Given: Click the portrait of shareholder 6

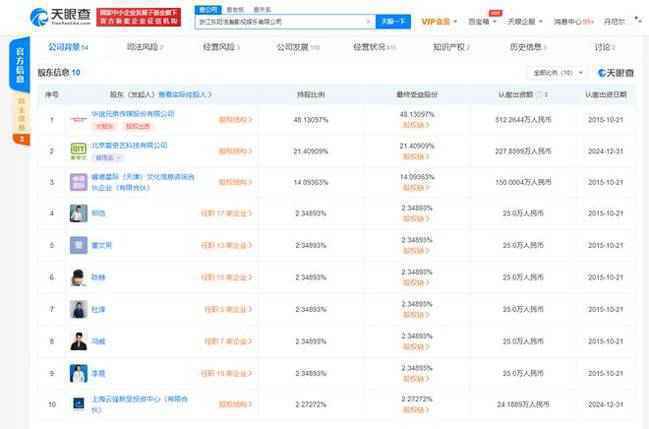Looking at the screenshot, I should tap(79, 277).
